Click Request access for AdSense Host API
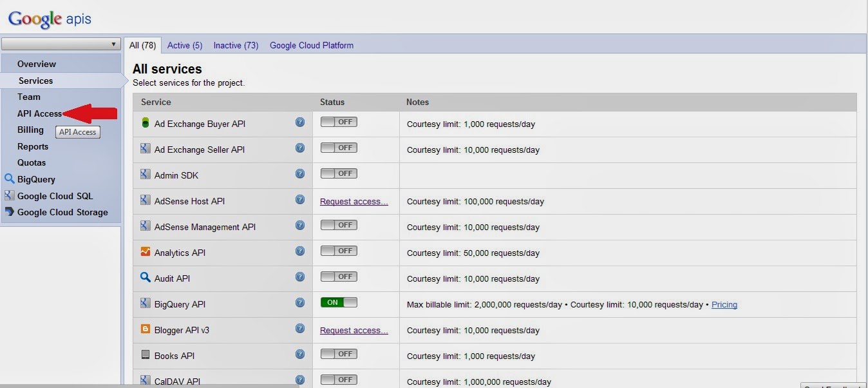Screen dimensions: 868x388 tap(354, 201)
